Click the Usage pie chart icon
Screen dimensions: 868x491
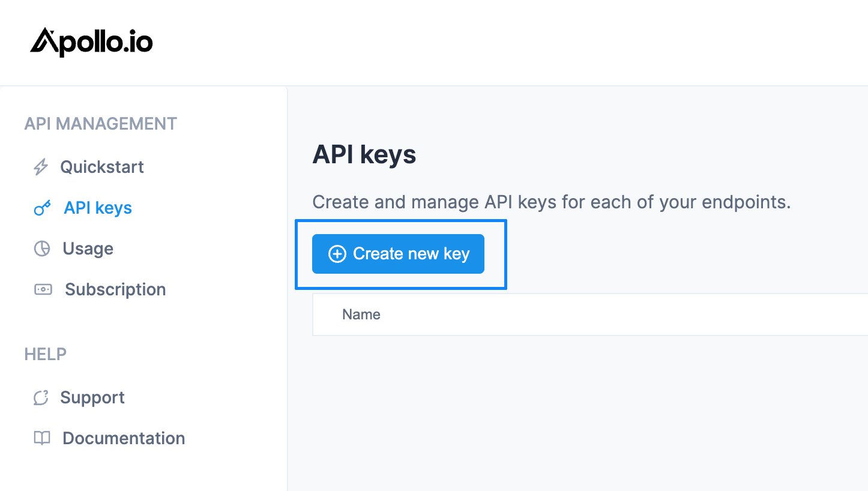(42, 249)
